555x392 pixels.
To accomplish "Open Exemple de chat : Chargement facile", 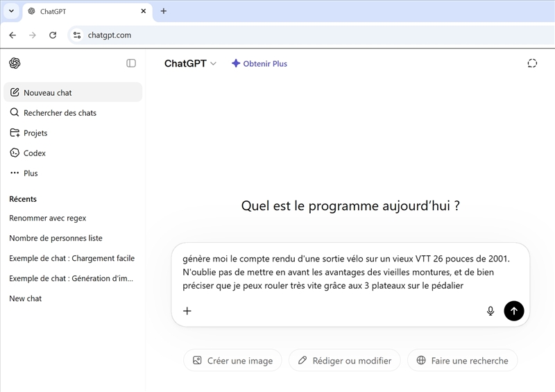I will coord(72,258).
